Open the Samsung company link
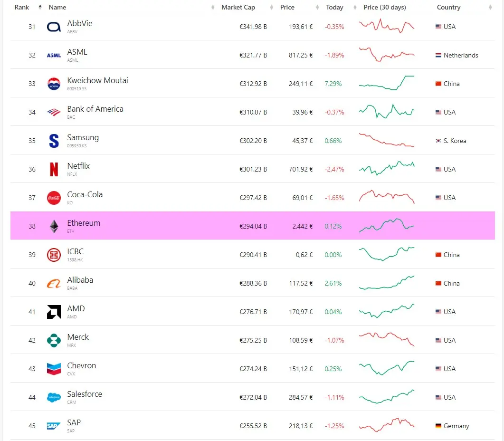 click(83, 137)
